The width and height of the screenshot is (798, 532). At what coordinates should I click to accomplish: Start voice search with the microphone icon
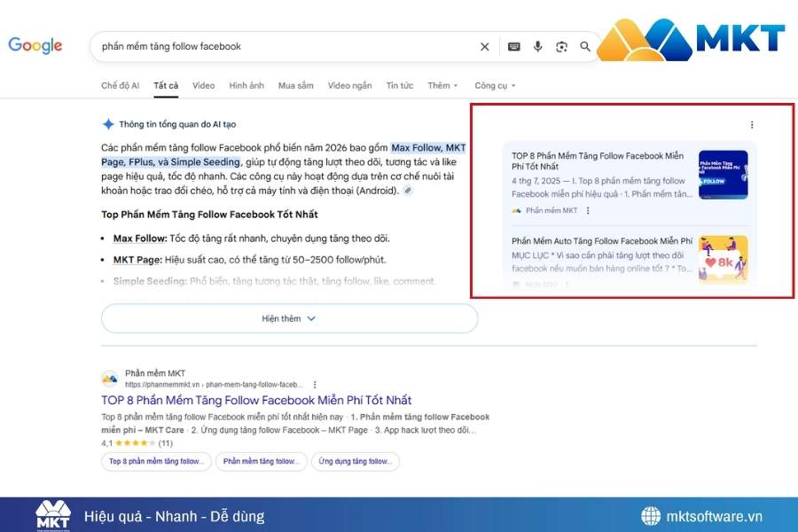coord(539,46)
